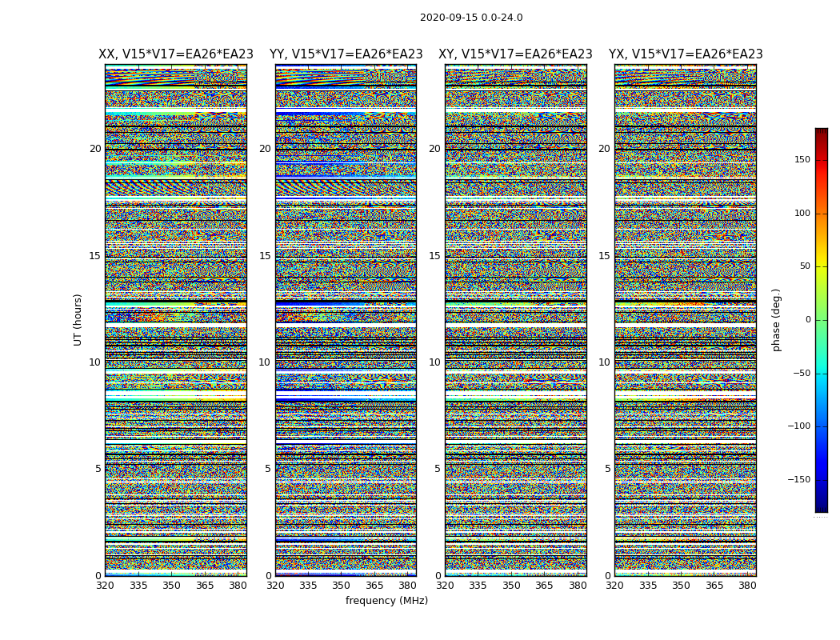Click the '380' frequency tick under YX panel
Screen dimensions: 840x640
(x=747, y=586)
